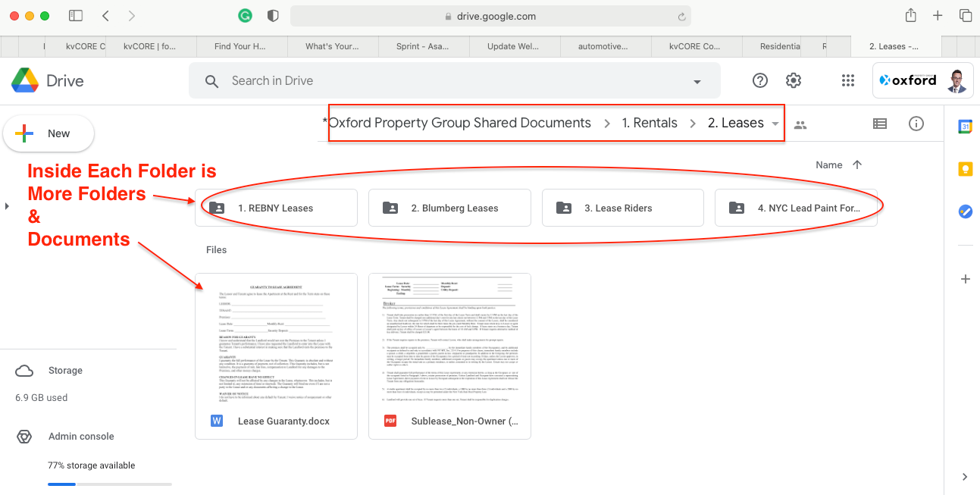Open the Safari share icon

(910, 15)
